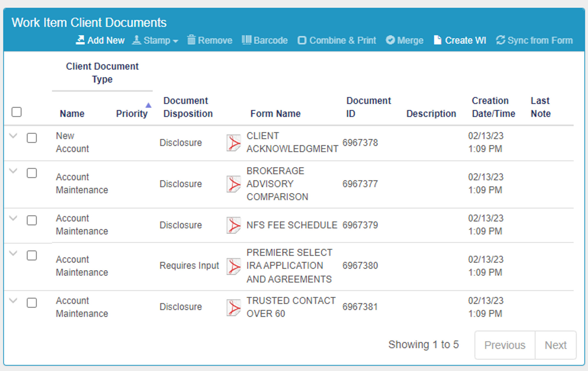Image resolution: width=588 pixels, height=371 pixels.
Task: Click Combine & Print toolbar item
Action: [x=337, y=40]
